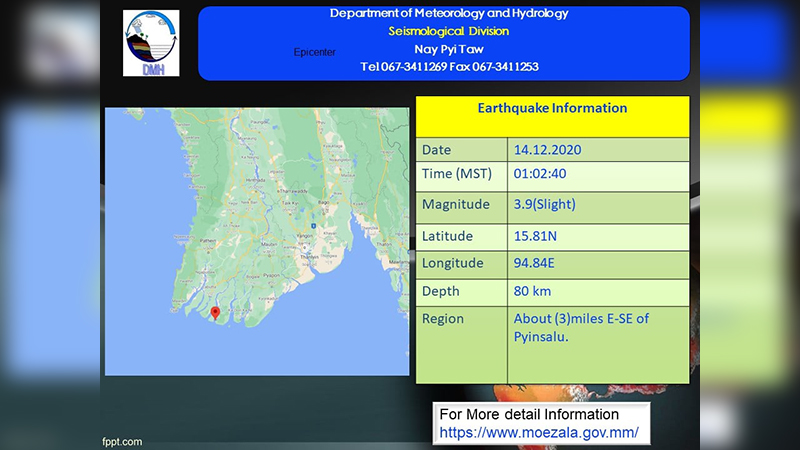Viewport: 800px width, 450px height.
Task: Select the region text 'About (3)miles E-SE of Pyinsalu.'
Action: pyautogui.click(x=581, y=328)
